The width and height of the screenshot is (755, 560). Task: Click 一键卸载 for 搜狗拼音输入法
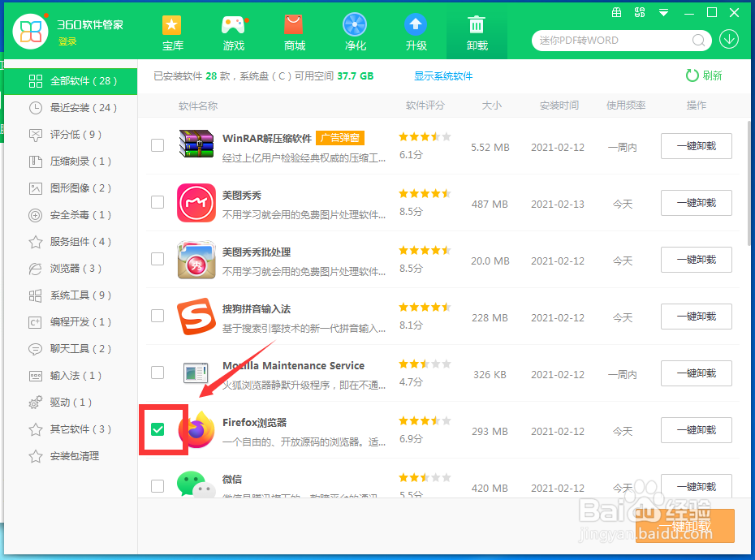pyautogui.click(x=697, y=317)
